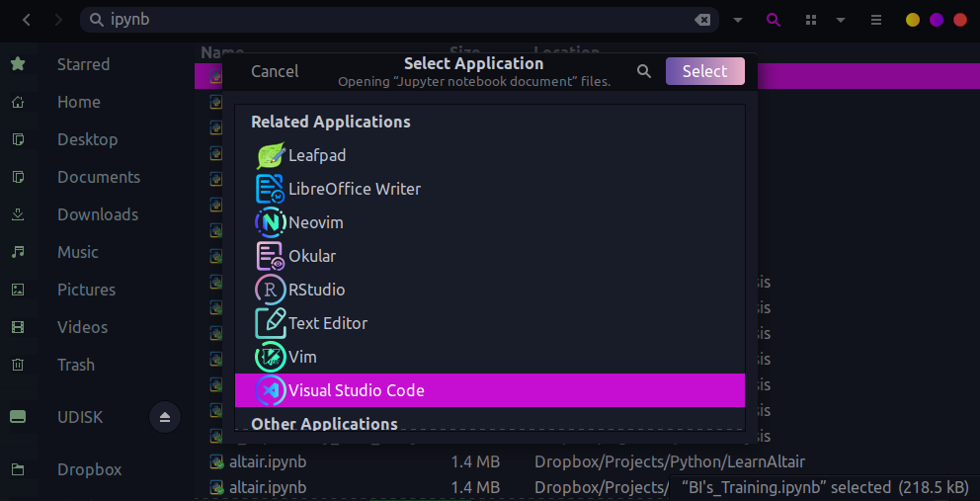This screenshot has width=980, height=501.
Task: Choose Neovim from the list
Action: (x=490, y=222)
